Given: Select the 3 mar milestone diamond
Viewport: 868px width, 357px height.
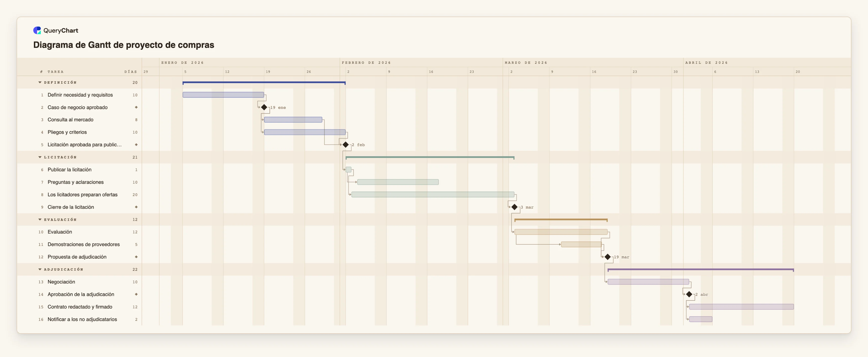Looking at the screenshot, I should pos(515,207).
